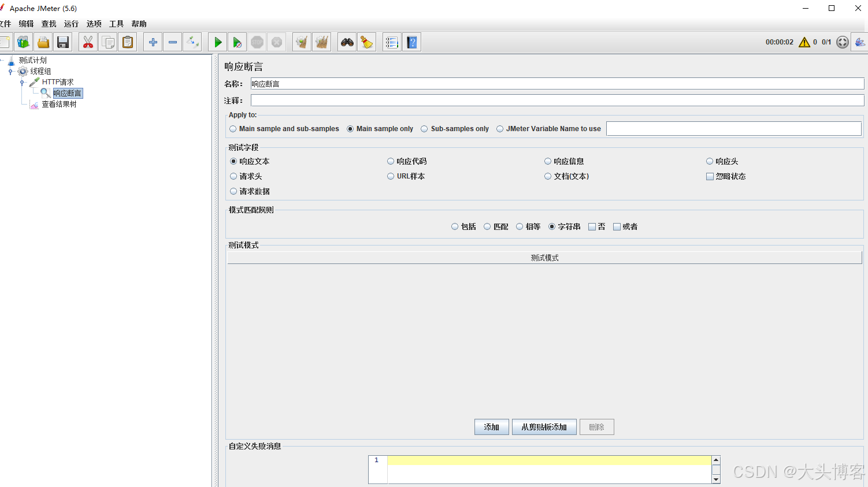Screen dimensions: 868x487
Task: Select 测试计划 in the tree
Action: [32, 60]
